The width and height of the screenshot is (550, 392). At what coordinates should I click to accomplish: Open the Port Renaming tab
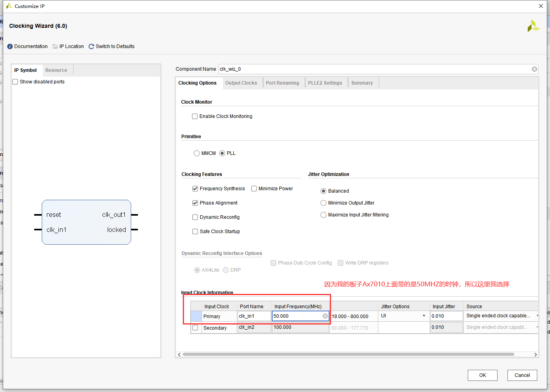[283, 83]
